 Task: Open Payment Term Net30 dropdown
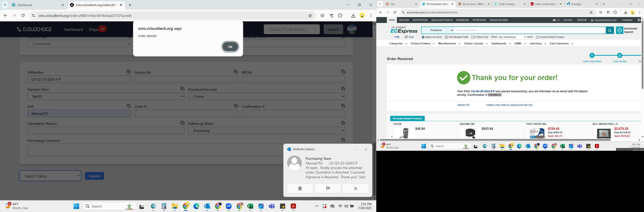pyautogui.click(x=106, y=96)
